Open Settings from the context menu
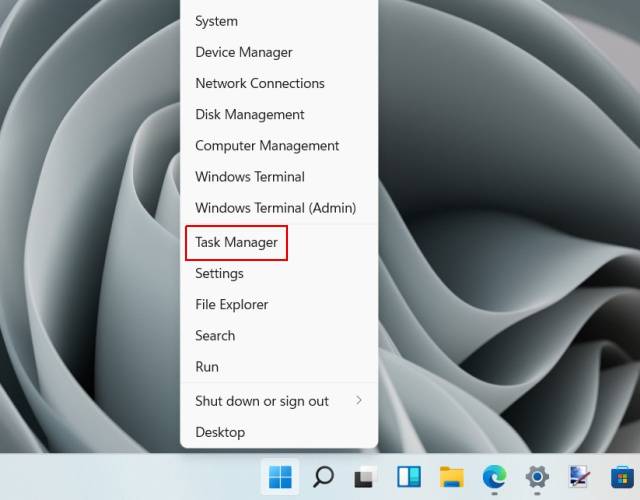 (x=279, y=273)
